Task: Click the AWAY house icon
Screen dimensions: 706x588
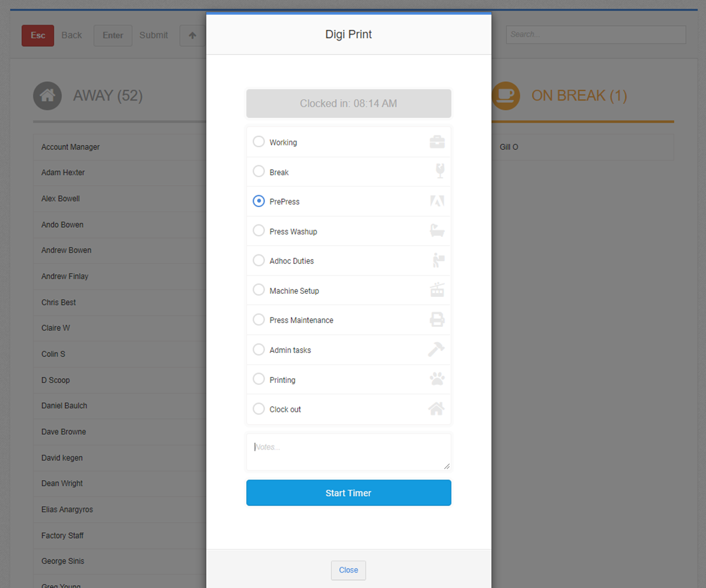Action: [47, 95]
